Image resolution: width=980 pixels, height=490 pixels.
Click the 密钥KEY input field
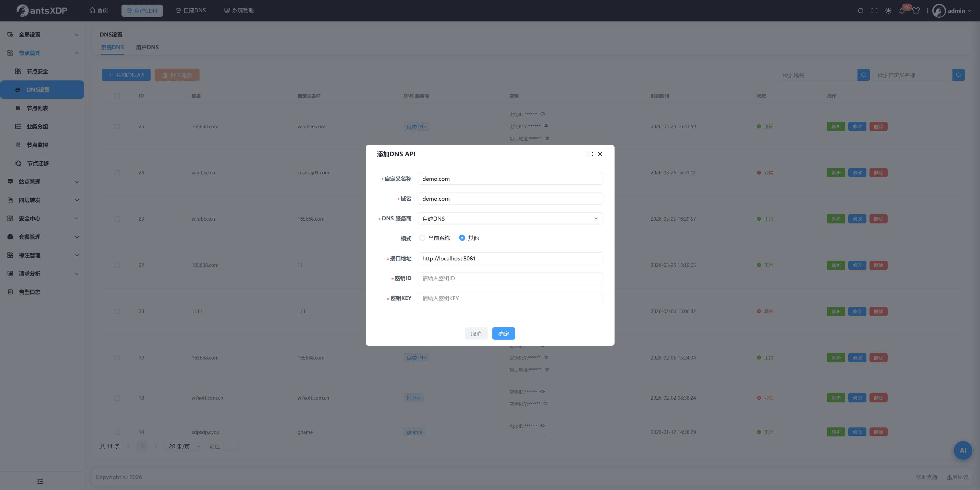pos(510,298)
